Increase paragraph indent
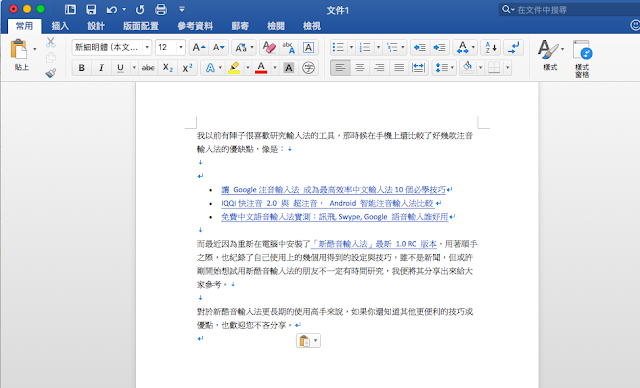640x388 pixels. (x=440, y=48)
